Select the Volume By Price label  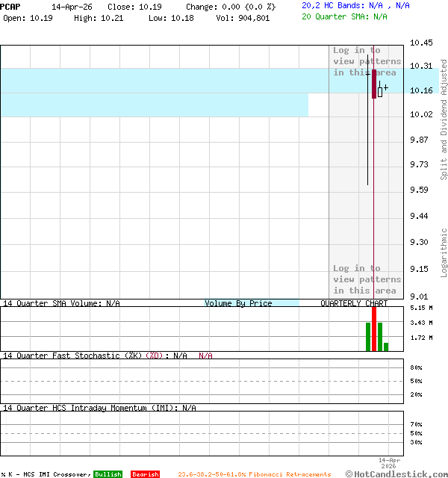[239, 303]
